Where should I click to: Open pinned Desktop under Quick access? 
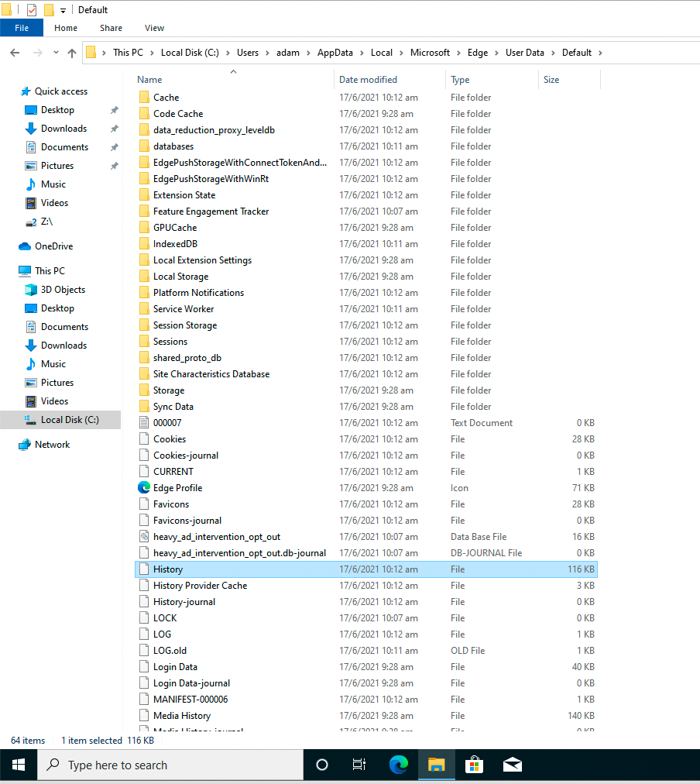pyautogui.click(x=57, y=109)
